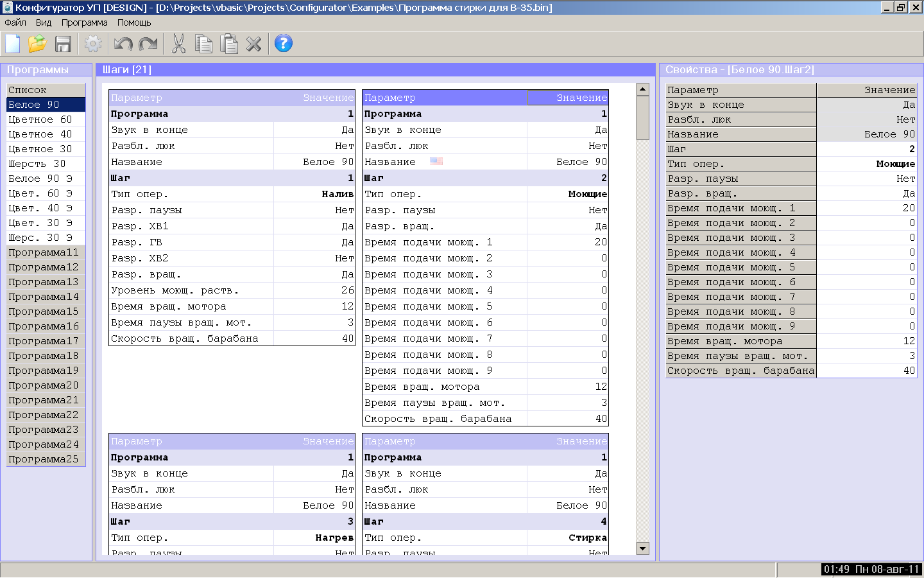Cut with the scissors icon
The image size is (924, 578).
[178, 44]
